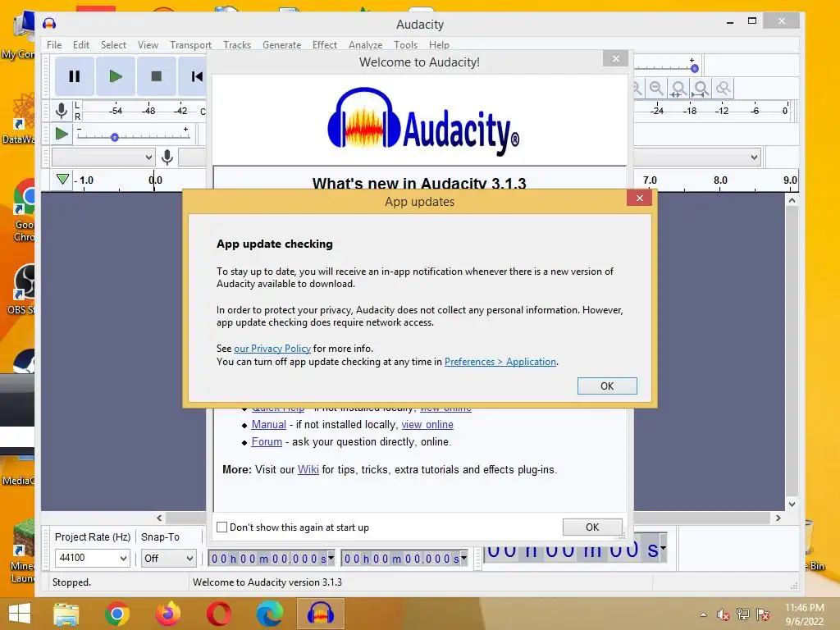This screenshot has width=840, height=630.
Task: Open the Forum link
Action: (267, 441)
